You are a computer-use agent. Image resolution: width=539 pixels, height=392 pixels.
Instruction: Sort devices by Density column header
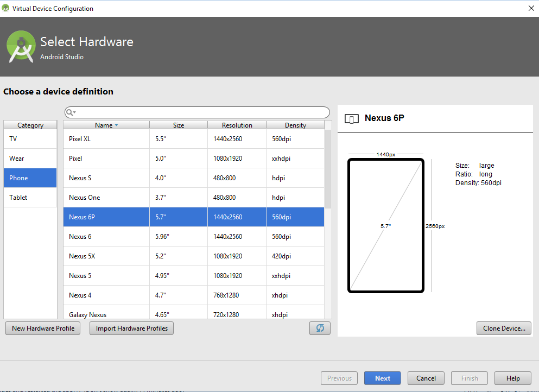tap(295, 125)
